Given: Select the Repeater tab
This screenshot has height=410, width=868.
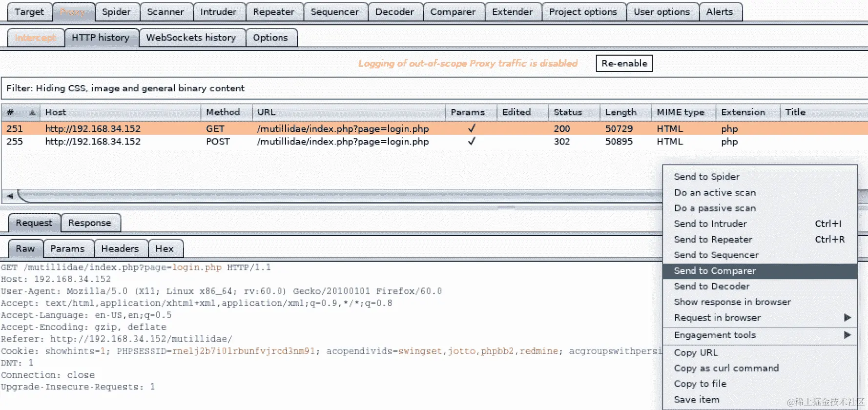Looking at the screenshot, I should pos(273,12).
